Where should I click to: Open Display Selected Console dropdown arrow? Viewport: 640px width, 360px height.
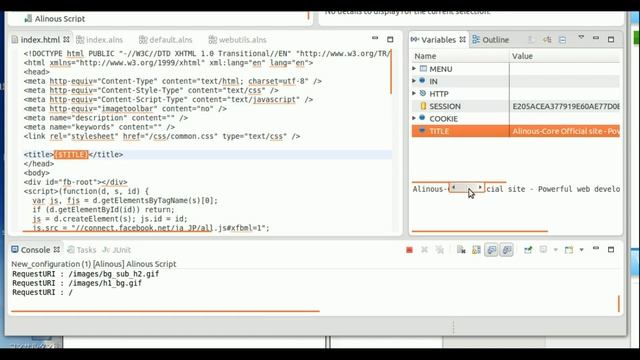point(555,250)
